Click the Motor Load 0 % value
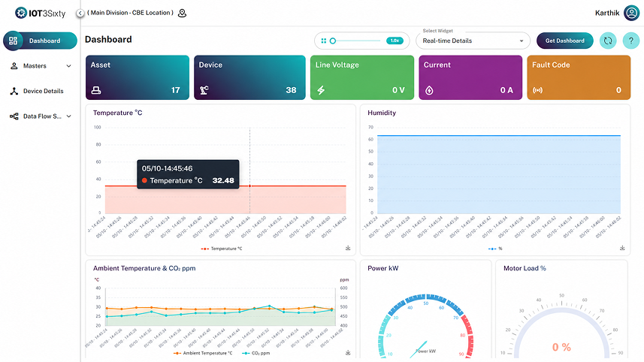 point(561,347)
